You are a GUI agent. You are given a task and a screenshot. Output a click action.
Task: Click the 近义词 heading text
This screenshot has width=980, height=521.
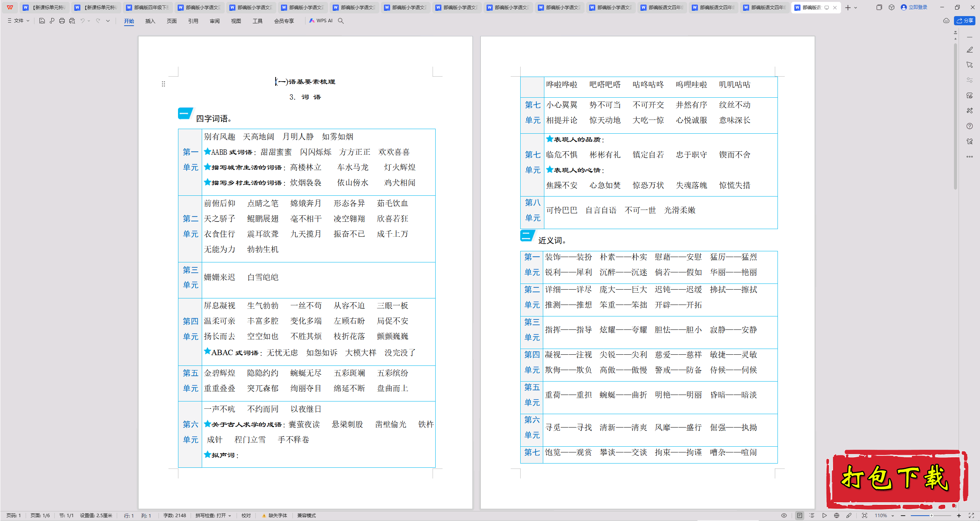(x=552, y=241)
